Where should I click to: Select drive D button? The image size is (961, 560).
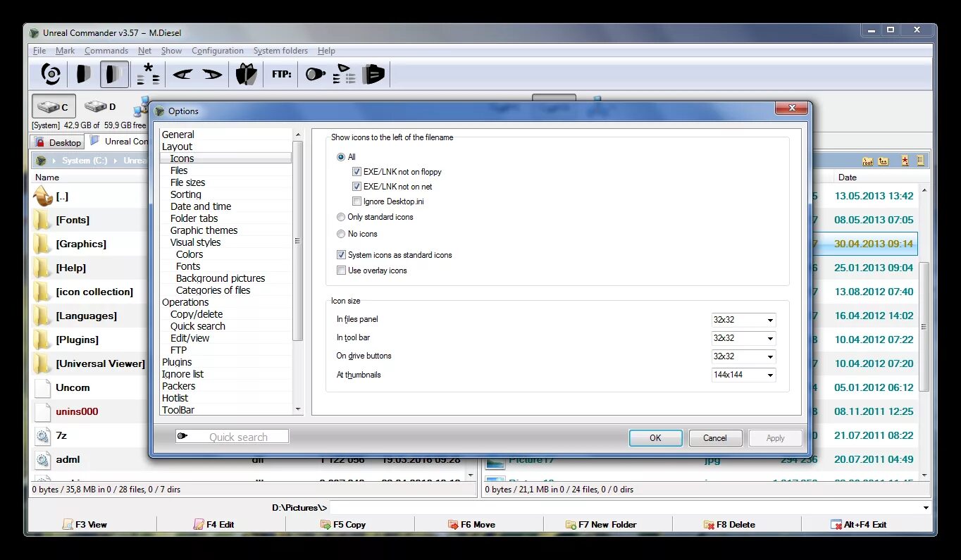coord(100,107)
